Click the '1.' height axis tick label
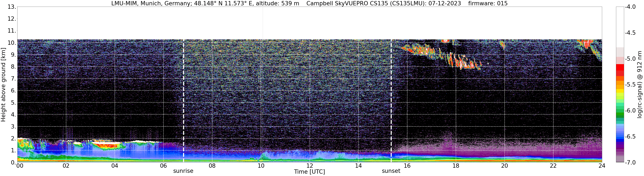Viewport: 644px width, 176px height. coord(13,150)
